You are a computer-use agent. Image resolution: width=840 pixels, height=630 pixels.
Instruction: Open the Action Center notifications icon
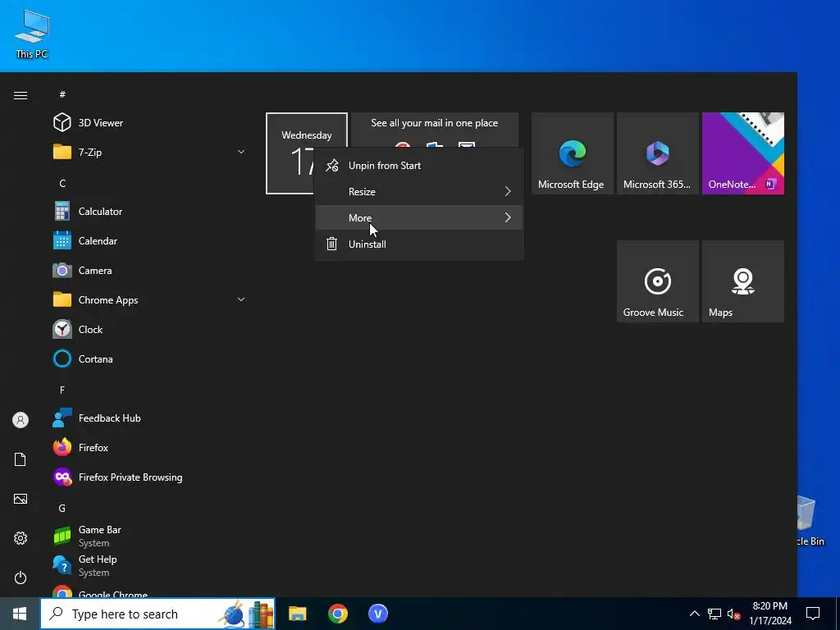[x=813, y=614]
